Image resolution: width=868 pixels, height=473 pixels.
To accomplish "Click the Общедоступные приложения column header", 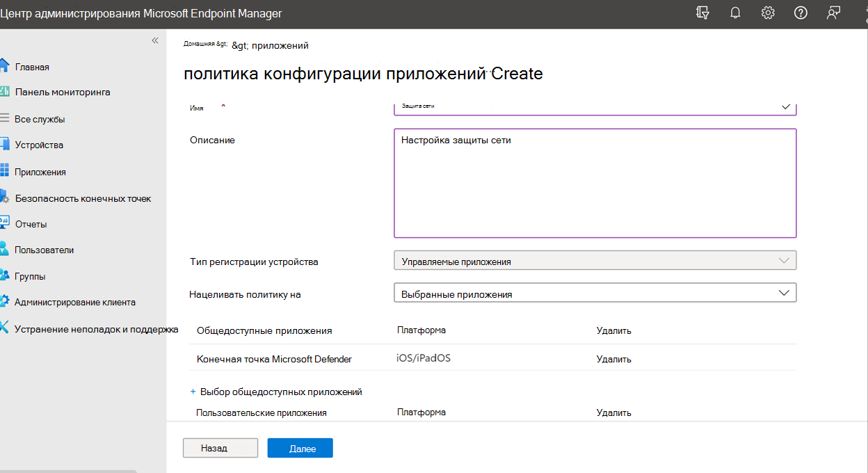I will [x=264, y=330].
